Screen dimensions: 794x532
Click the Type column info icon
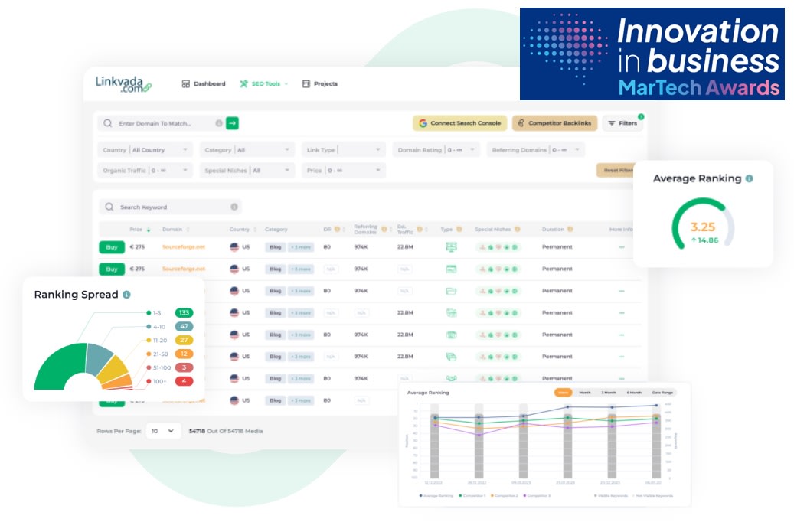click(x=459, y=230)
